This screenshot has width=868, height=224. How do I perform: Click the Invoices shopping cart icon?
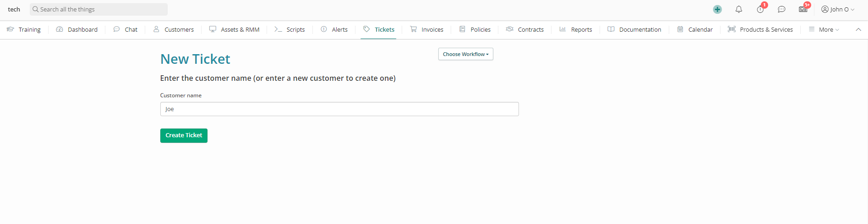click(413, 29)
